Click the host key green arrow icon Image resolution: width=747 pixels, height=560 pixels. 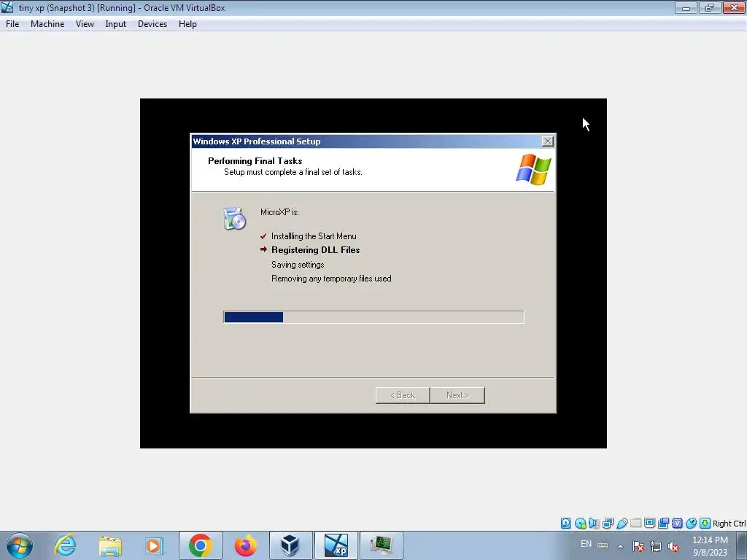point(705,524)
